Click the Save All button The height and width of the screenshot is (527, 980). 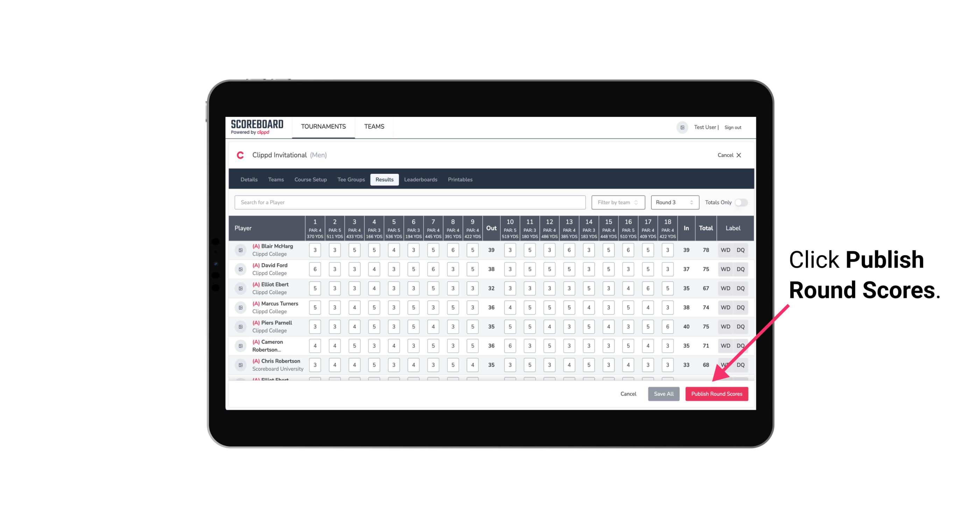[x=663, y=393]
